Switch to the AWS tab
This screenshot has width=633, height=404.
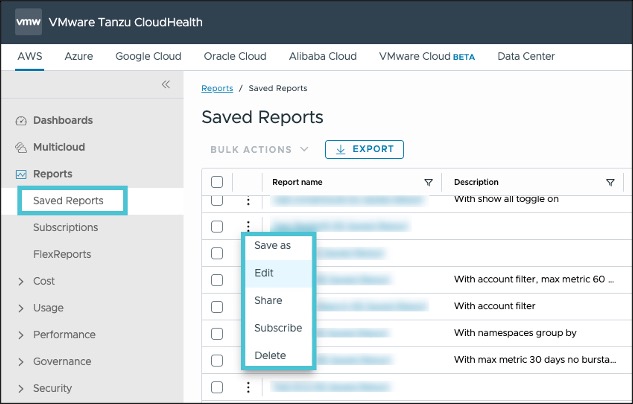pyautogui.click(x=29, y=56)
